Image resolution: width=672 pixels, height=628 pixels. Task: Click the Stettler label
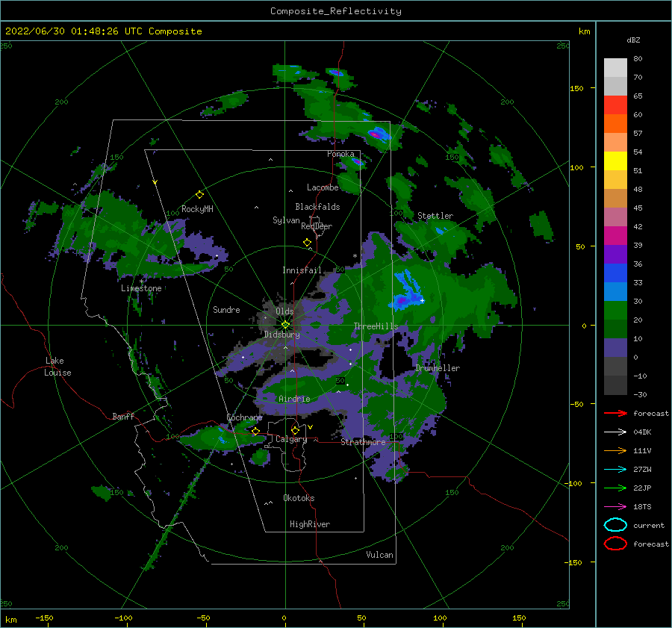coord(435,216)
